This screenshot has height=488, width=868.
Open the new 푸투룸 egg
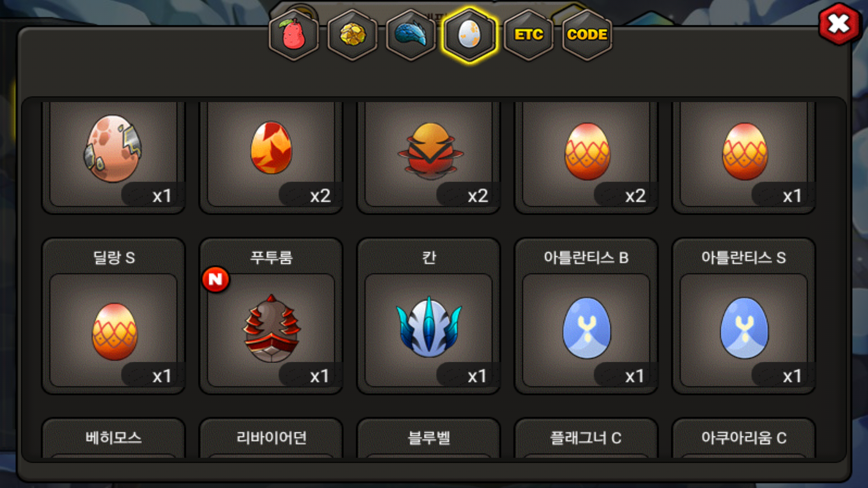pyautogui.click(x=271, y=316)
